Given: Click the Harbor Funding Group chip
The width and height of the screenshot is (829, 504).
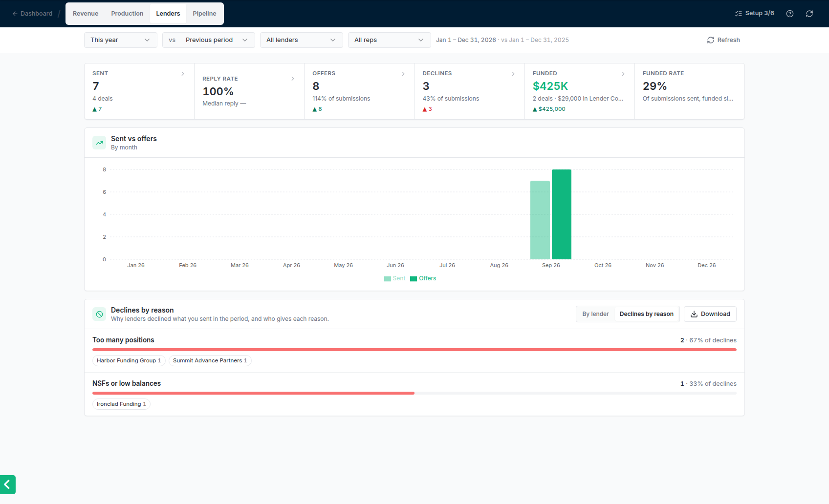Looking at the screenshot, I should coord(129,360).
